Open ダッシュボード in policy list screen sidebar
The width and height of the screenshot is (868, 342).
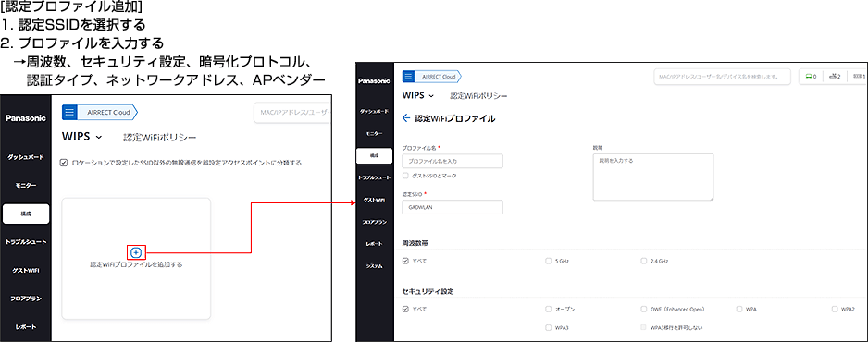click(x=26, y=157)
